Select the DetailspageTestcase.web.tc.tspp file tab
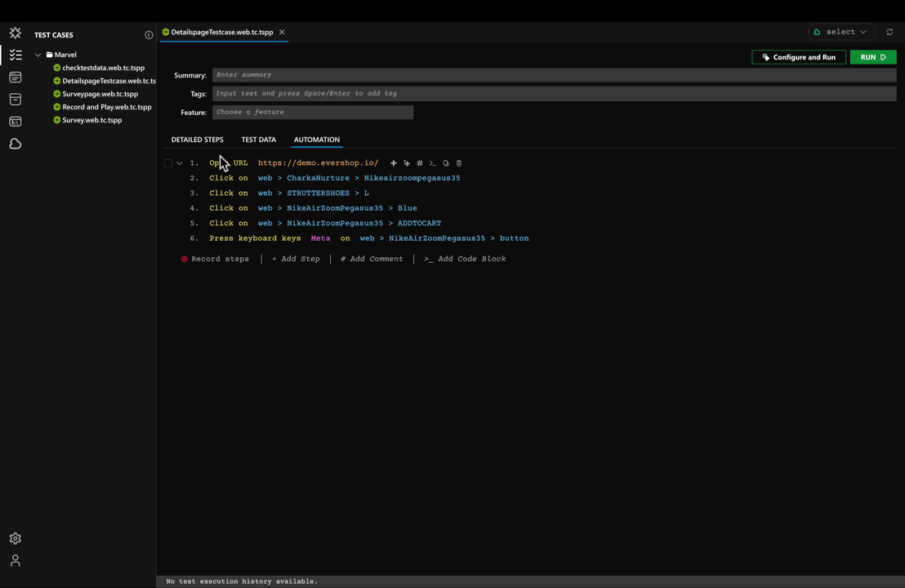The width and height of the screenshot is (905, 588). (x=221, y=33)
